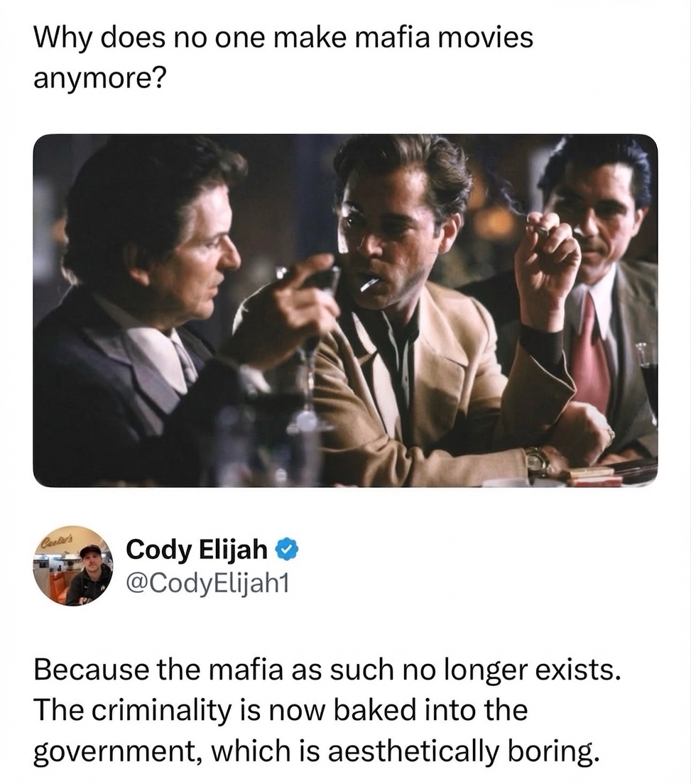Open the mafia movie still image
Viewport: 691px width, 784px height.
click(345, 310)
